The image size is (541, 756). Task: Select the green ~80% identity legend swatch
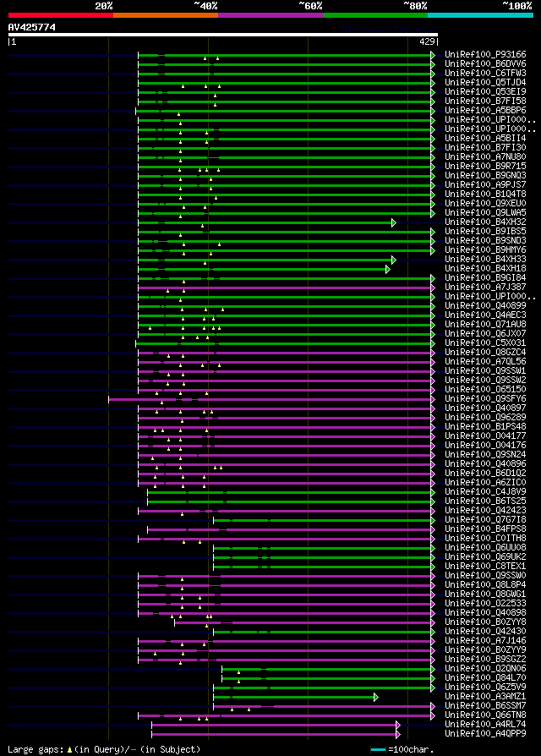point(375,15)
